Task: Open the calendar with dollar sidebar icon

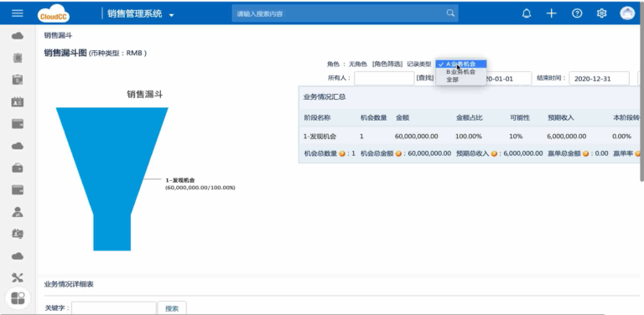Action: point(18,80)
